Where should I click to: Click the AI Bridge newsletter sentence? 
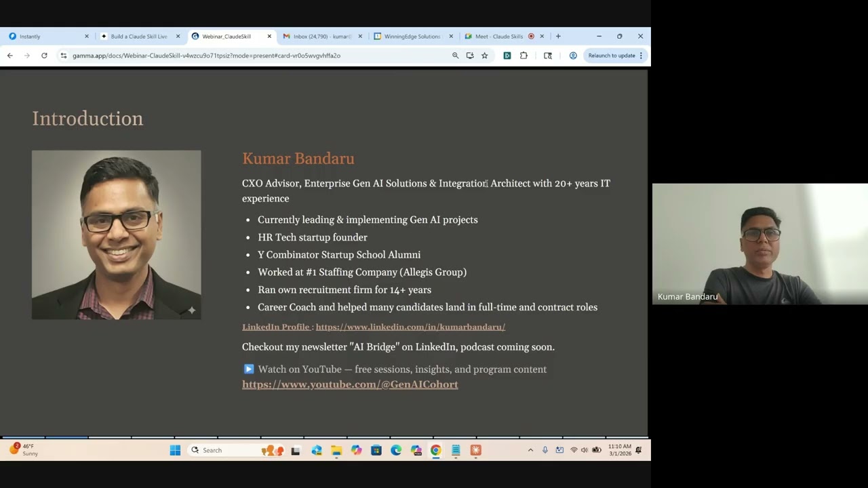click(398, 347)
